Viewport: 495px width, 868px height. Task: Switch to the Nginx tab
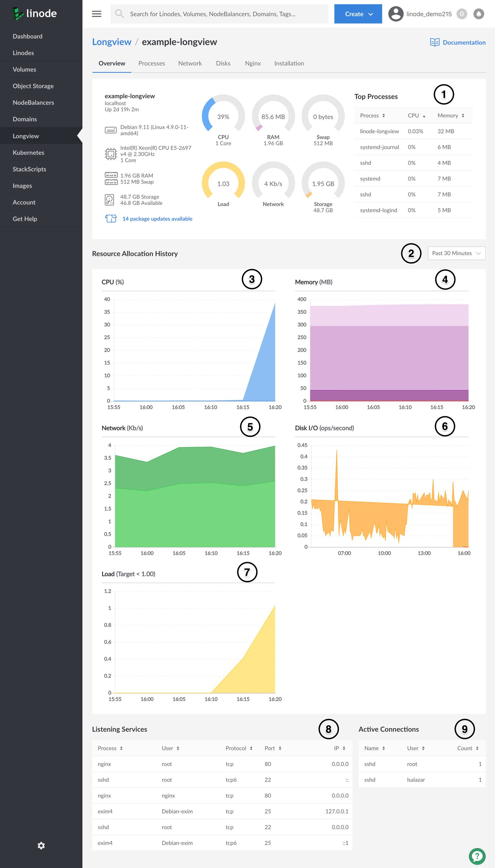point(252,63)
